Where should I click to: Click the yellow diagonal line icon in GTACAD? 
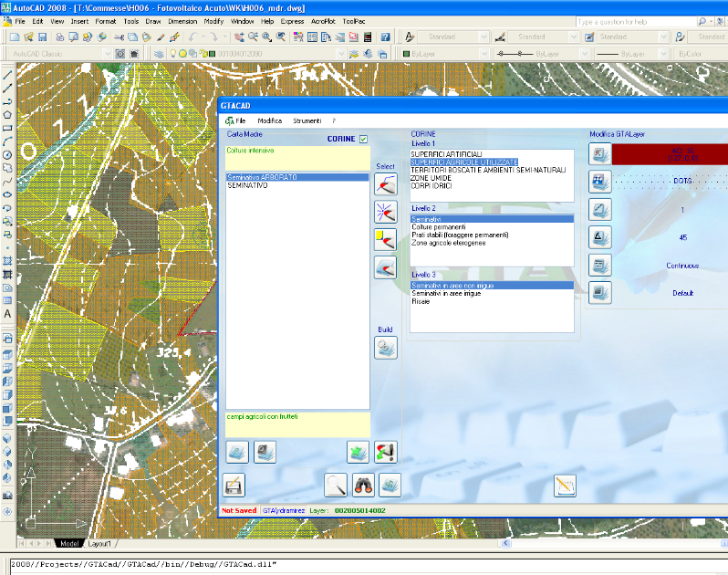click(x=565, y=486)
